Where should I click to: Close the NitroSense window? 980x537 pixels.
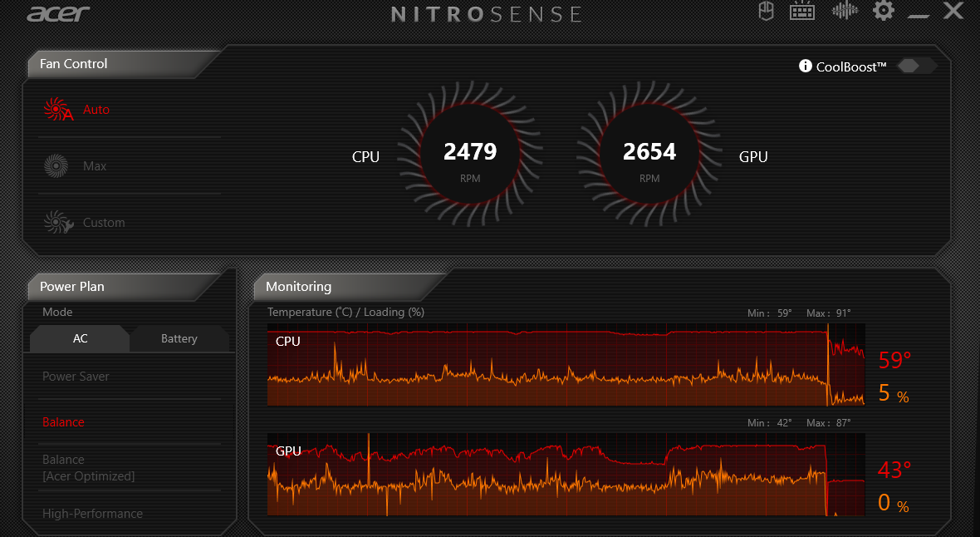click(953, 11)
